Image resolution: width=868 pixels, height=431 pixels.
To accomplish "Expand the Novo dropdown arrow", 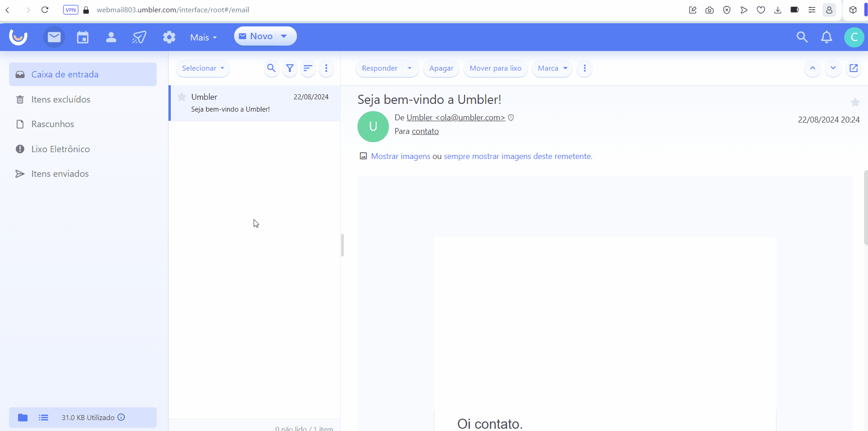I will 284,36.
